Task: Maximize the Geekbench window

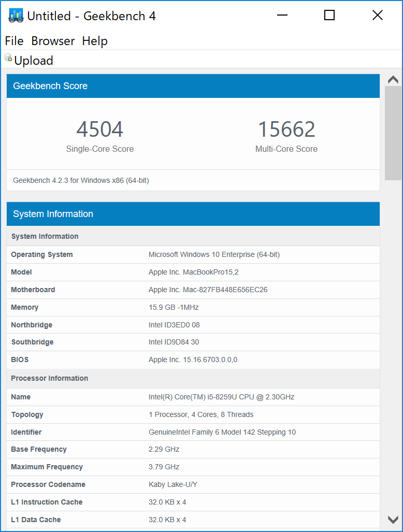Action: (x=329, y=15)
